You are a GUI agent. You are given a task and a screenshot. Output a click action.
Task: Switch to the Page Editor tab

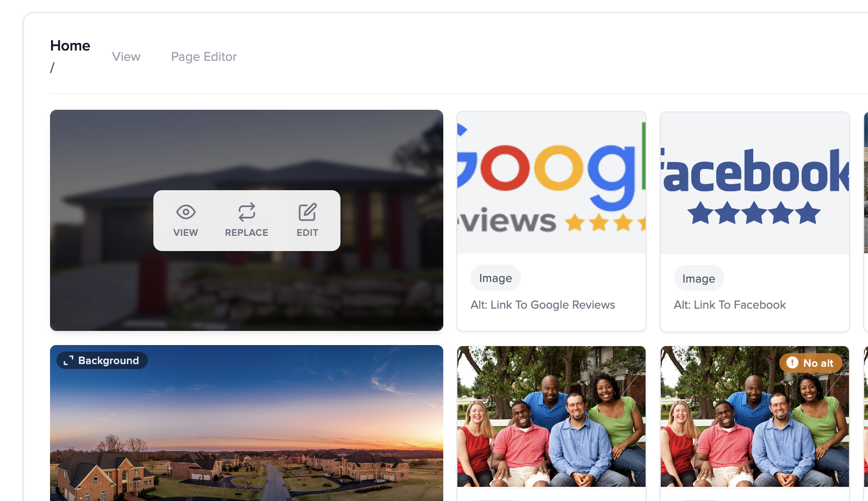[204, 57]
